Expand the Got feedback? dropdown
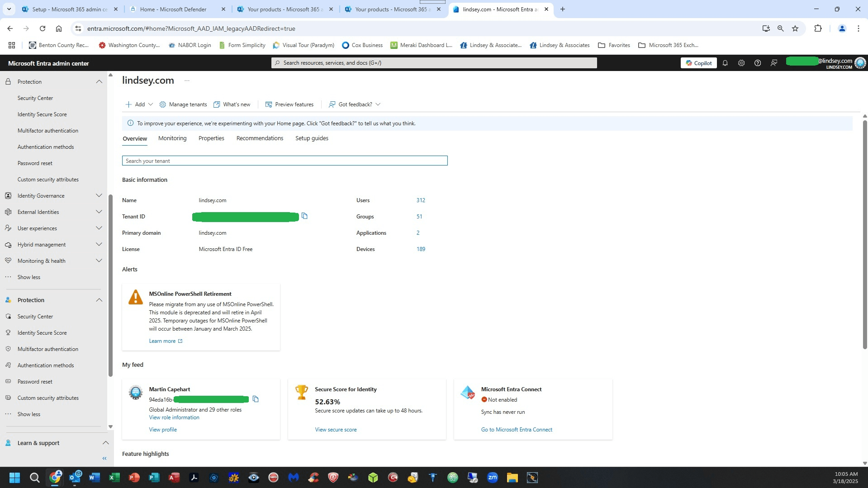 tap(355, 104)
